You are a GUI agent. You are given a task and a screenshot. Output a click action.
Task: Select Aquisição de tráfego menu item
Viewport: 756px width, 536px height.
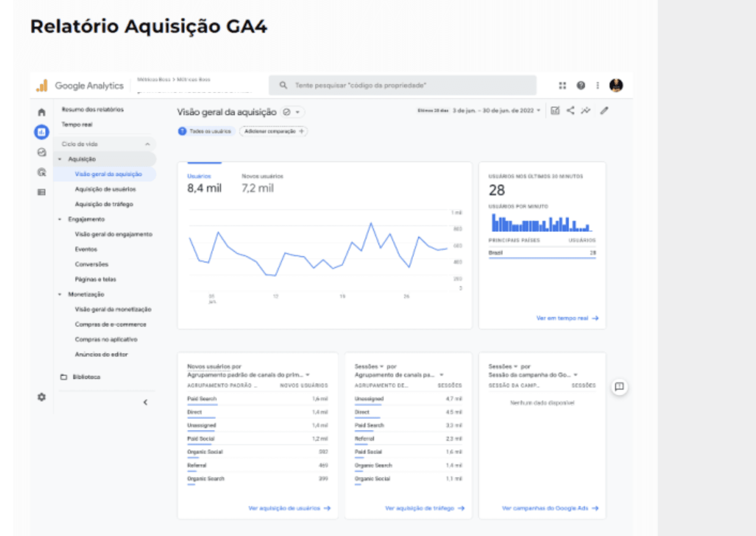[104, 204]
